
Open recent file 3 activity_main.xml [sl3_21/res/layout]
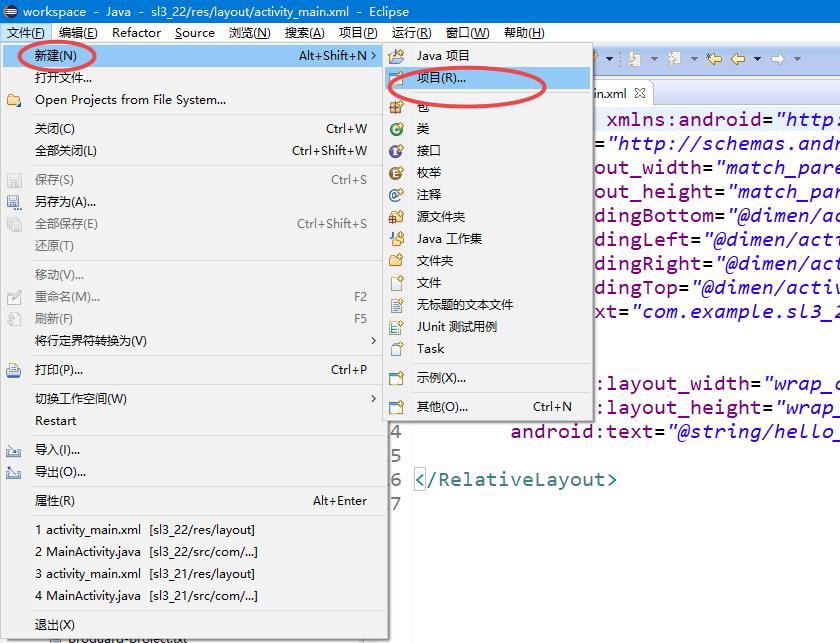(x=192, y=574)
